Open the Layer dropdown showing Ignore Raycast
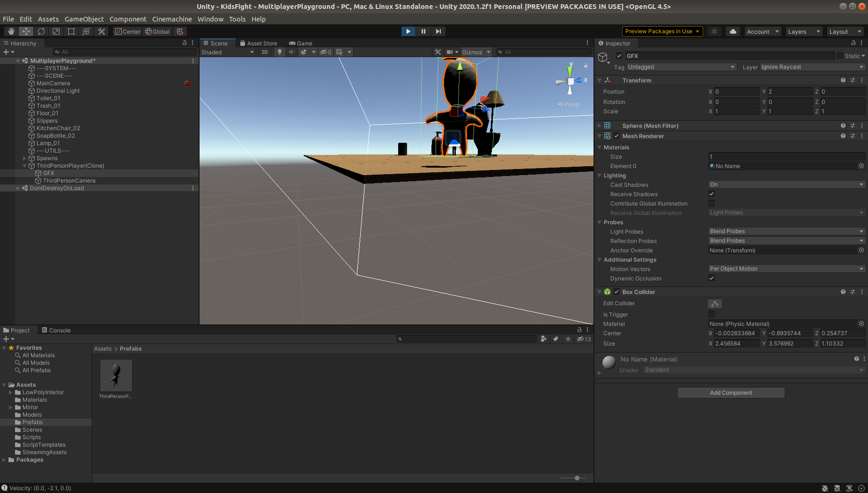Screen dimensions: 868x493 tap(812, 67)
